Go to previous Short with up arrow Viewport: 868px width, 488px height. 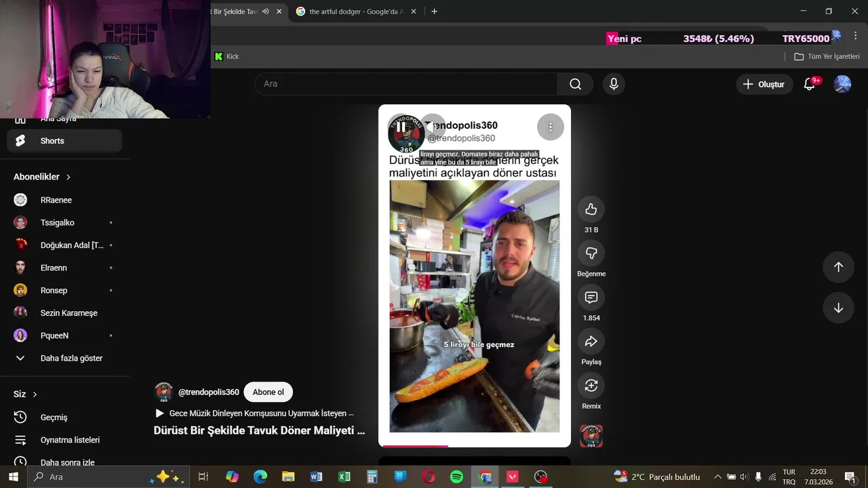pos(838,267)
